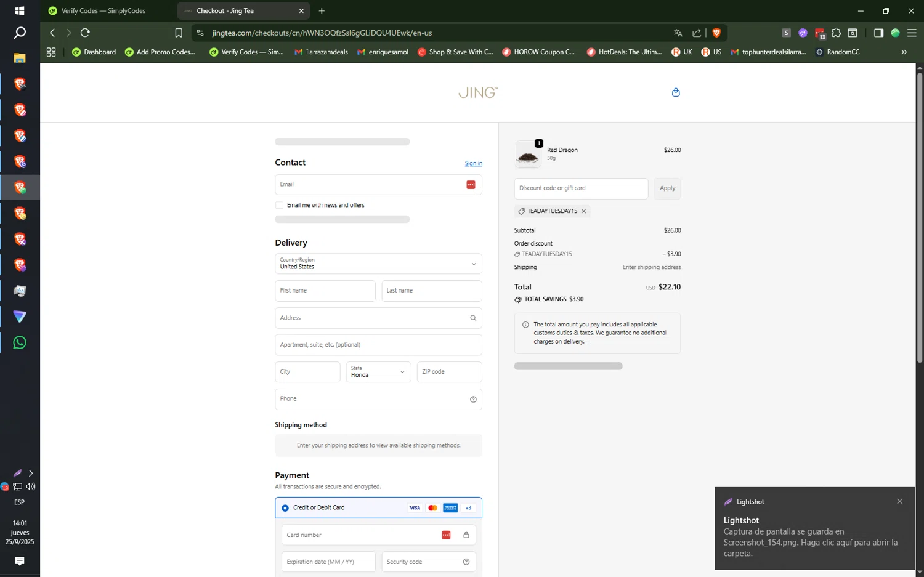
Task: Open WhatsApp from the taskbar
Action: point(20,342)
